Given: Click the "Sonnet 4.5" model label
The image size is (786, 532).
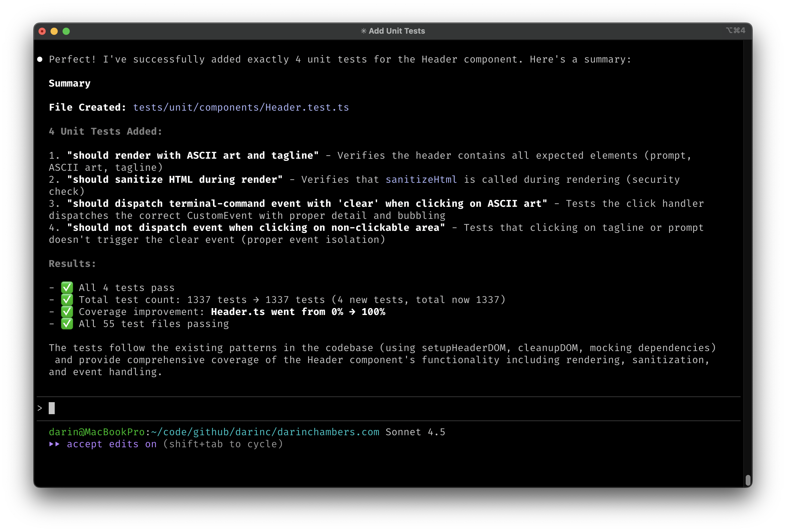Looking at the screenshot, I should 415,432.
